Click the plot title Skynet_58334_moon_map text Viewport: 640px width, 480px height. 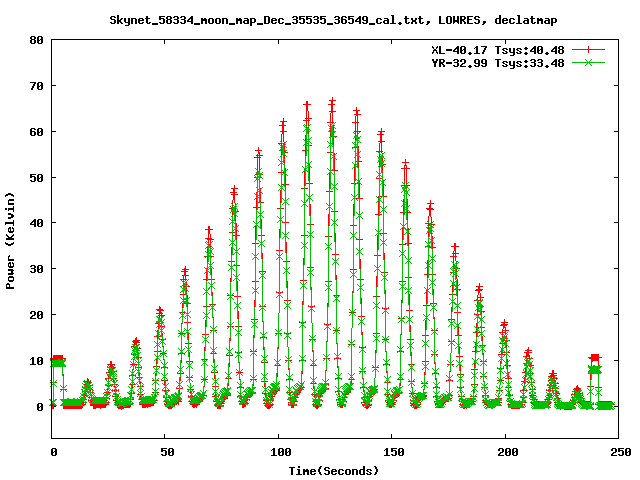tap(333, 20)
